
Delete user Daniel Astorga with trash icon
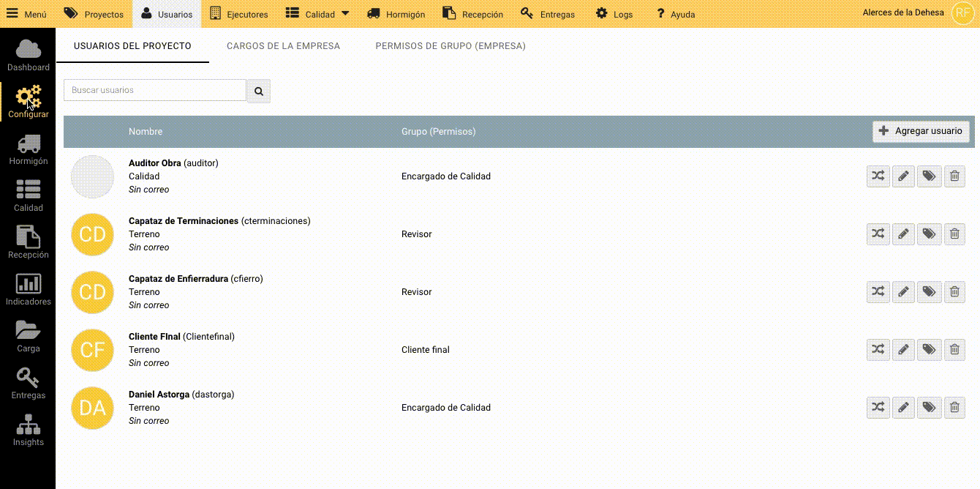pos(954,408)
